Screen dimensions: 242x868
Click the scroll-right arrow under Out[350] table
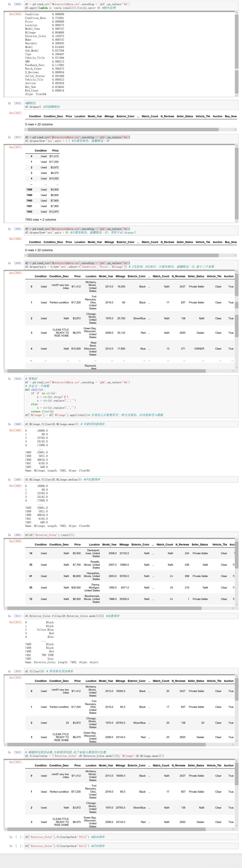(233, 608)
